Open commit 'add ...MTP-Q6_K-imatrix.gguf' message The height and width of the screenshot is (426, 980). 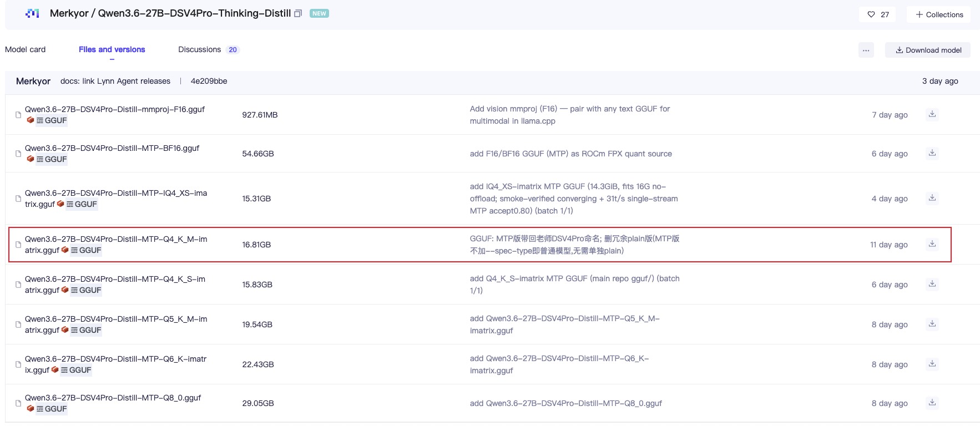click(559, 364)
